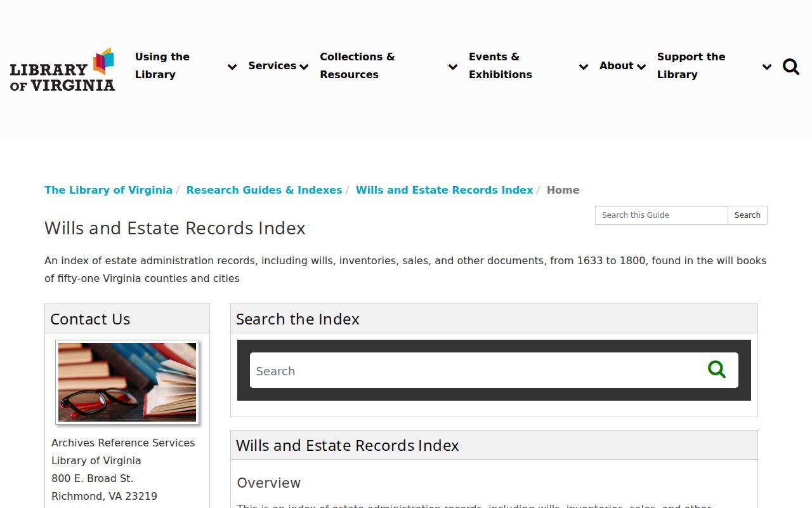Expand the Services menu chevron
This screenshot has width=812, height=508.
coord(304,67)
